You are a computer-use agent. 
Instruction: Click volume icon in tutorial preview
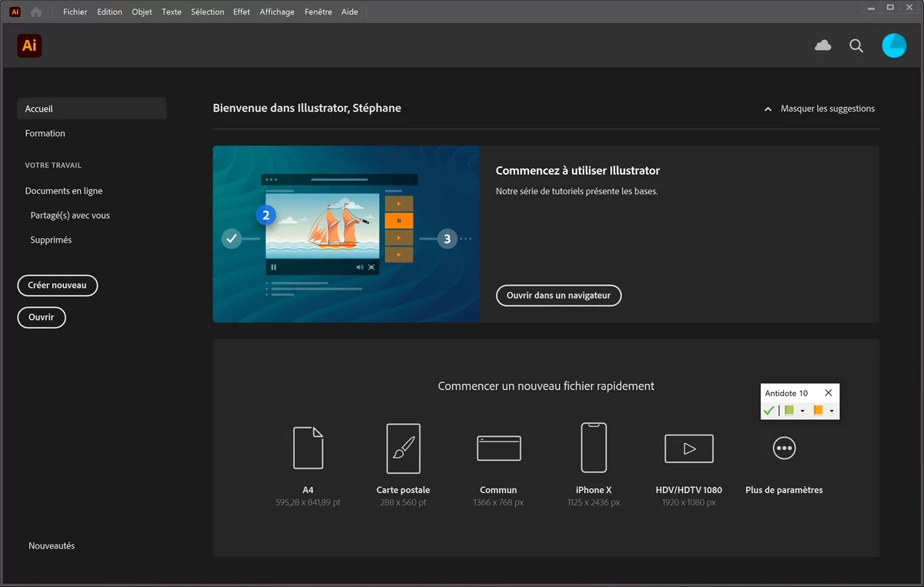coord(360,267)
